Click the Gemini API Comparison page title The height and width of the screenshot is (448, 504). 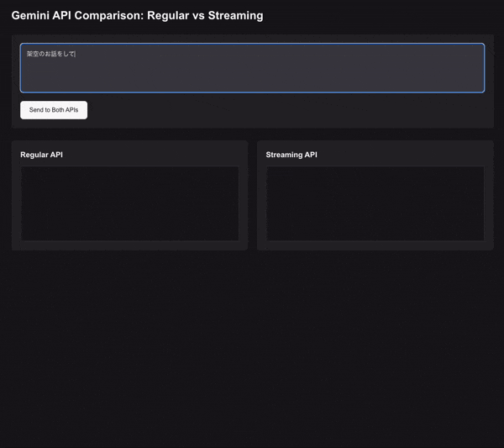coord(137,15)
